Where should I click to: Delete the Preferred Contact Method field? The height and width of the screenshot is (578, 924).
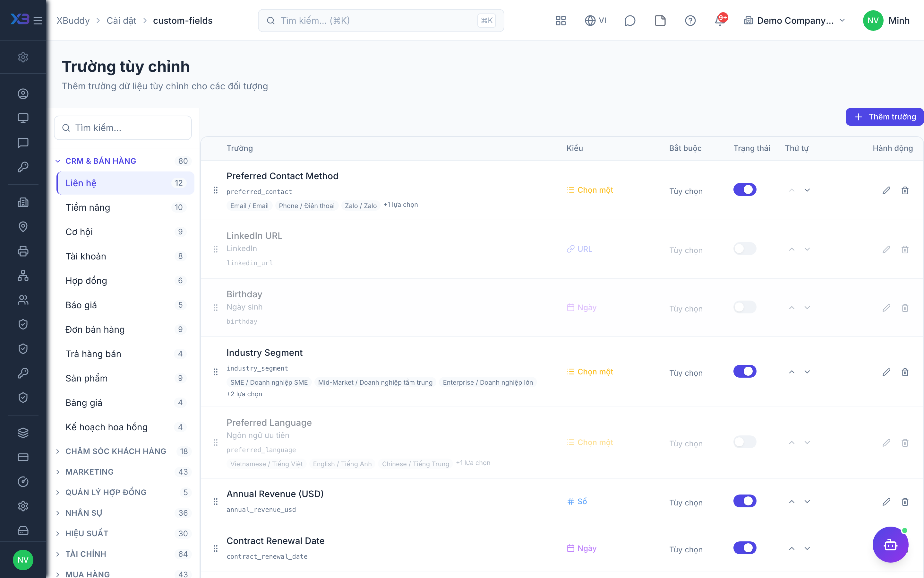click(904, 190)
